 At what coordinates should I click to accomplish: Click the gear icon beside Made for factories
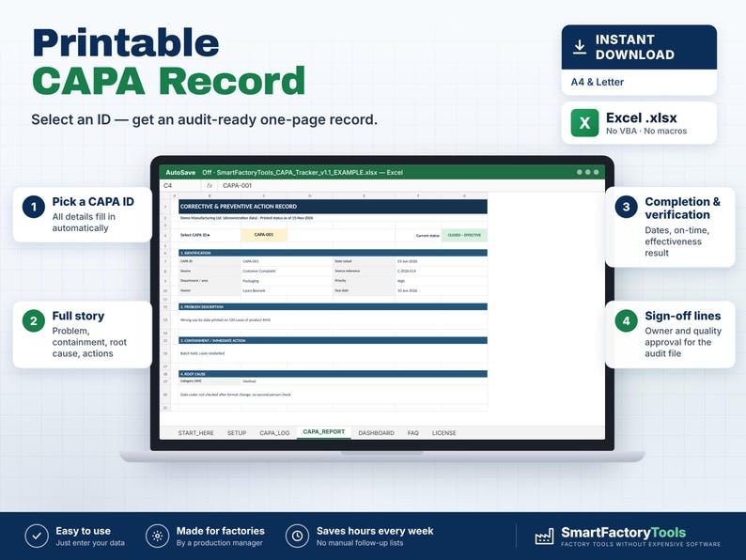pyautogui.click(x=158, y=537)
